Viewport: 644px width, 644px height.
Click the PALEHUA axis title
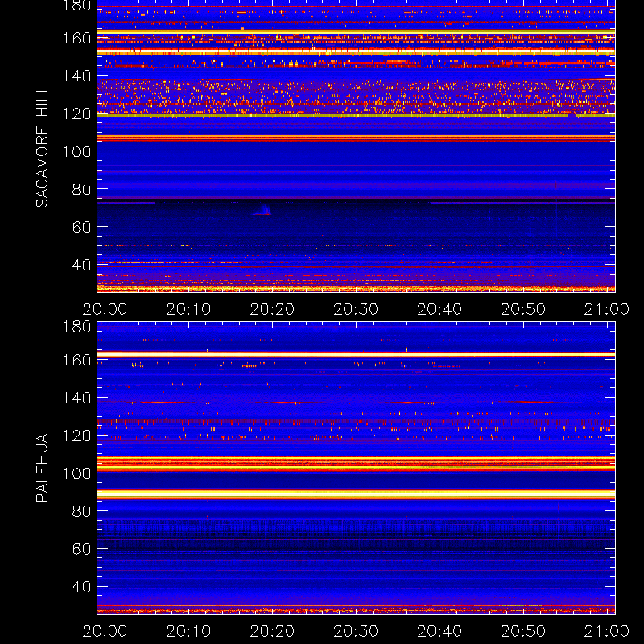pyautogui.click(x=42, y=468)
